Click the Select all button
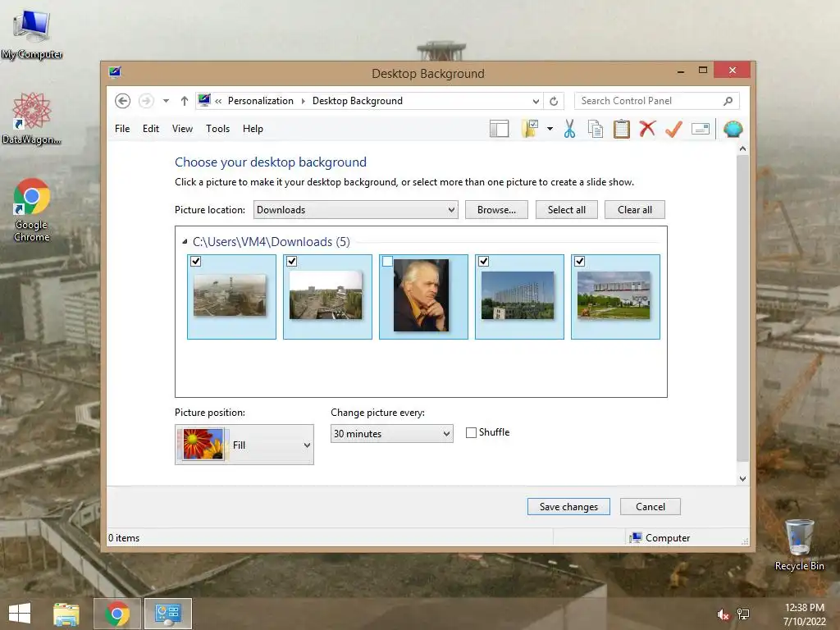 point(566,210)
